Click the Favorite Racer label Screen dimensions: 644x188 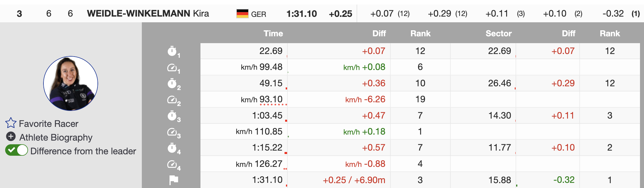pyautogui.click(x=49, y=124)
